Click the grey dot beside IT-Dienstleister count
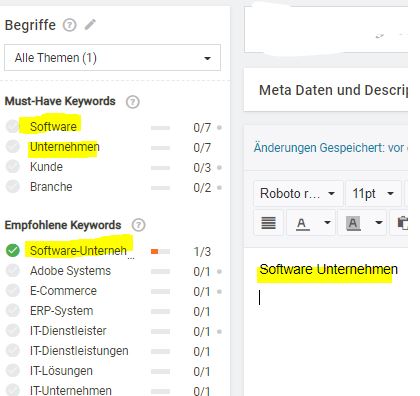 point(219,332)
